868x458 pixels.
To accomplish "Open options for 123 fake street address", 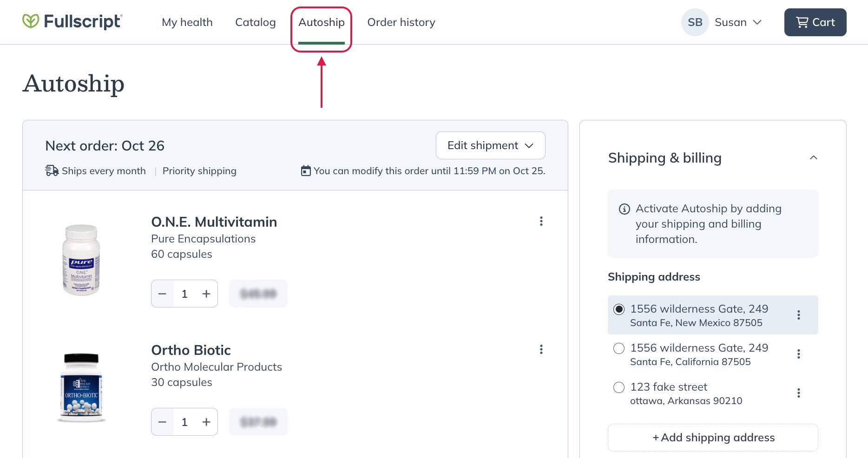I will coord(798,393).
